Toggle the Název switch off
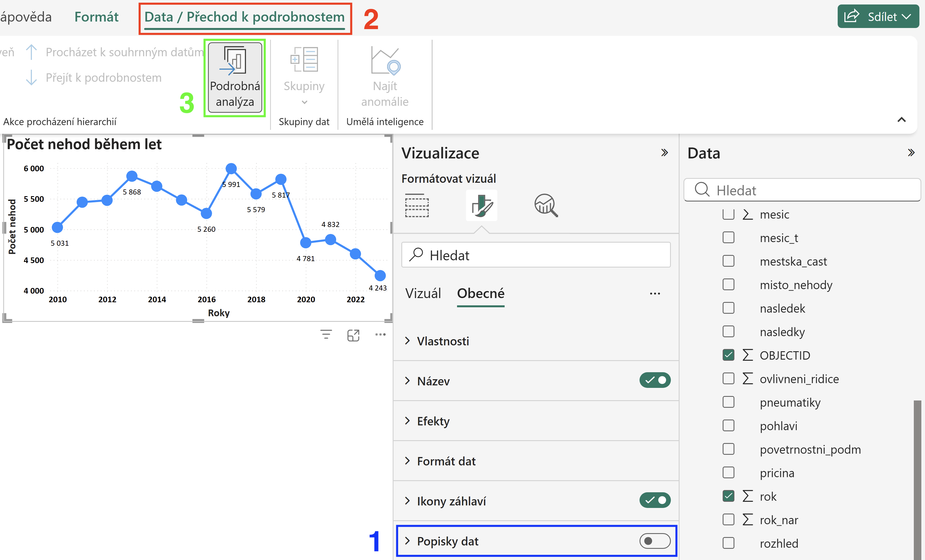The image size is (925, 560). click(x=655, y=380)
